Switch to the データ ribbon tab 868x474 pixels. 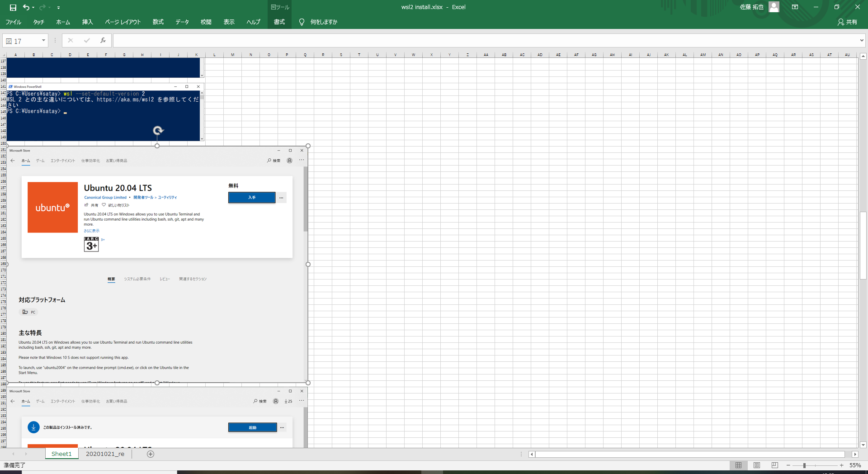tap(182, 22)
